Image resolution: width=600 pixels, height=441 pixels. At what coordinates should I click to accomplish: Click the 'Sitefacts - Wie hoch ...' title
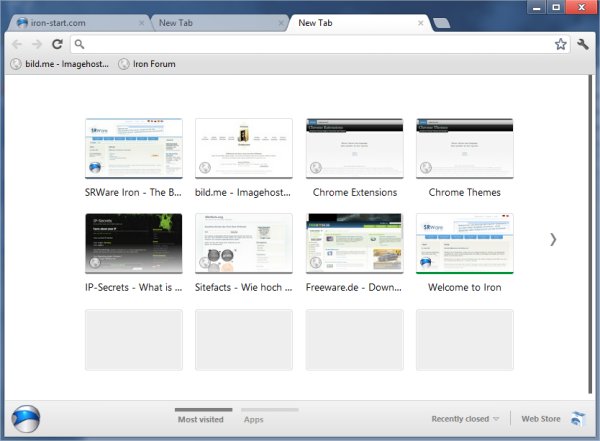[244, 287]
